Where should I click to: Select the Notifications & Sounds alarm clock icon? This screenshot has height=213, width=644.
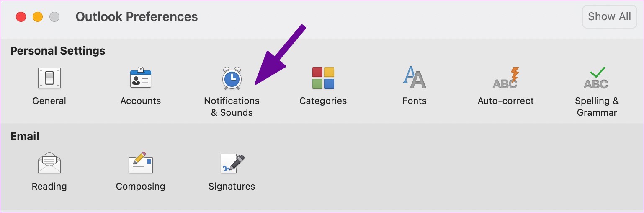click(232, 78)
